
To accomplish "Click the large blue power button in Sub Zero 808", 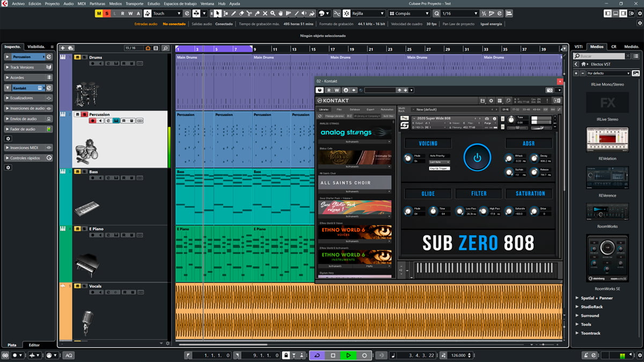I will point(477,157).
